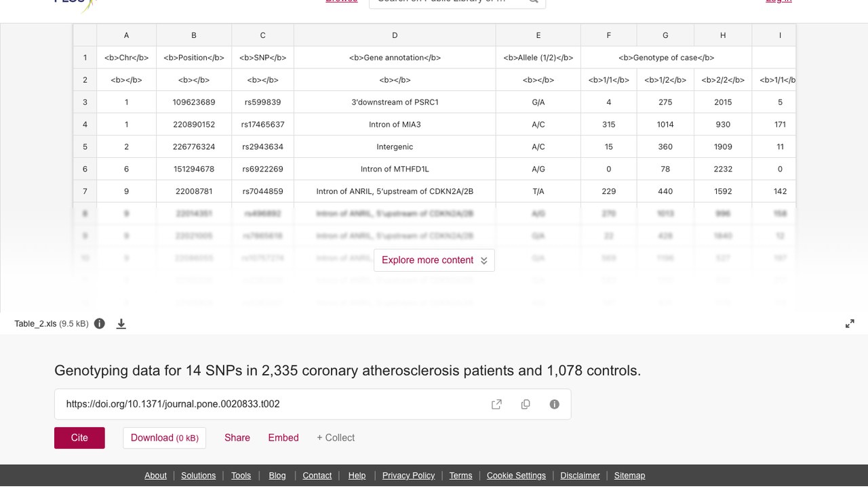Open the Tools footer link
This screenshot has width=868, height=488.
(241, 476)
